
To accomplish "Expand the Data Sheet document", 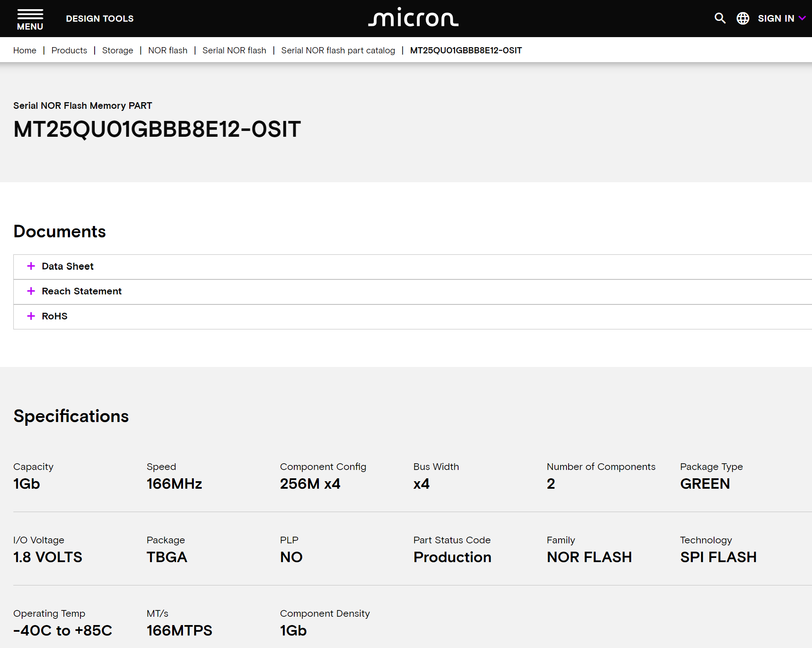I will [31, 266].
